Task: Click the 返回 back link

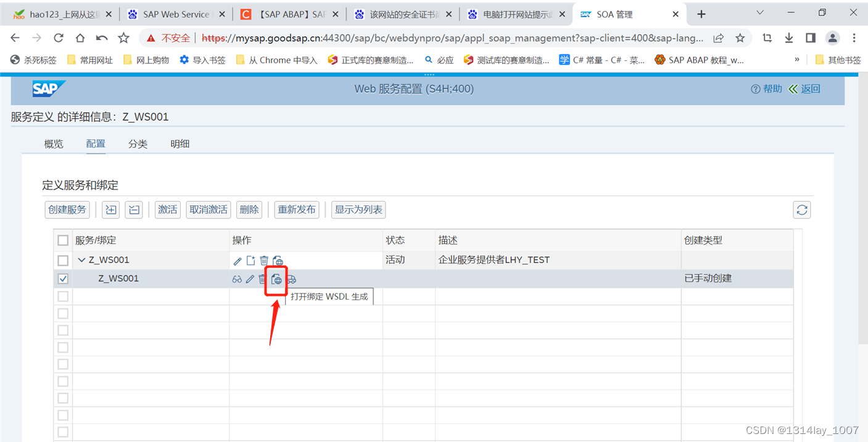Action: point(804,89)
